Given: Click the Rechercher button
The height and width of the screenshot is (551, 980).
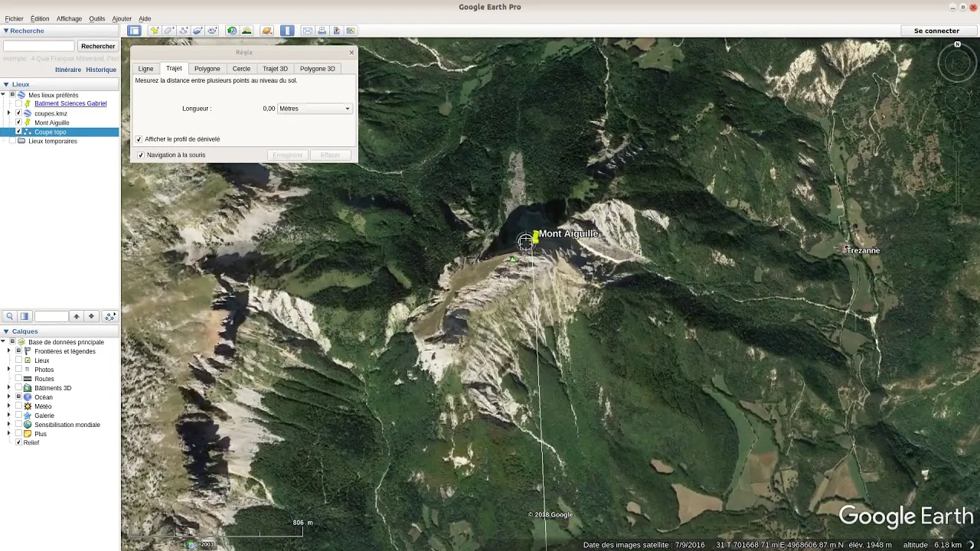Looking at the screenshot, I should (x=98, y=46).
